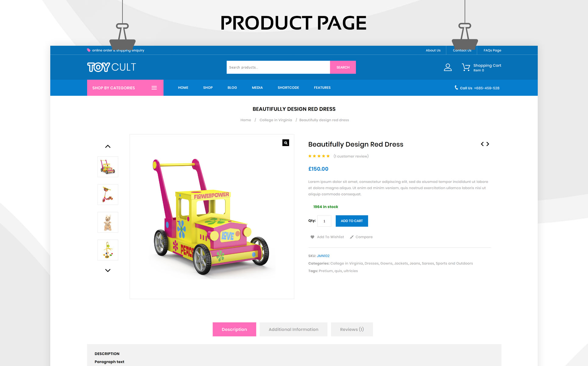
Task: Move thumbnail gallery up with chevron
Action: pyautogui.click(x=108, y=146)
